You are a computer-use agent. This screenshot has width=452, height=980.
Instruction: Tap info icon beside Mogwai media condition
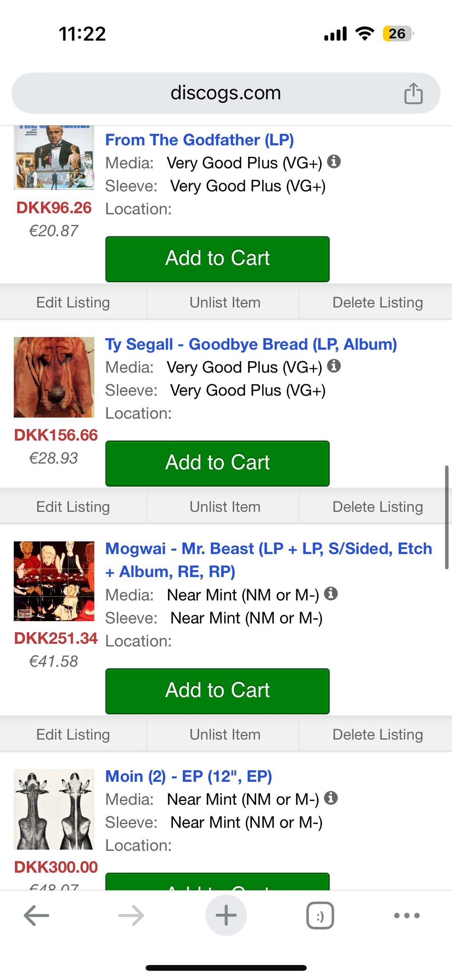coord(331,593)
